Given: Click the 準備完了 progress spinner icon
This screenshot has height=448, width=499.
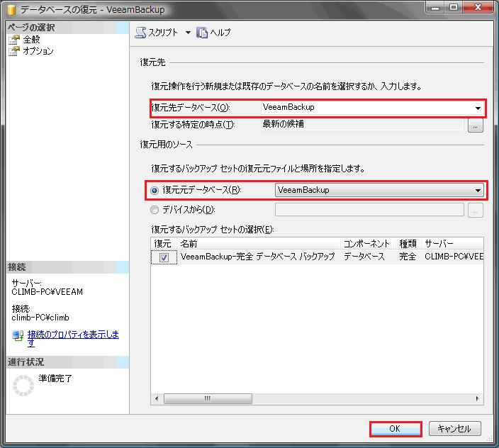Looking at the screenshot, I should click(23, 386).
